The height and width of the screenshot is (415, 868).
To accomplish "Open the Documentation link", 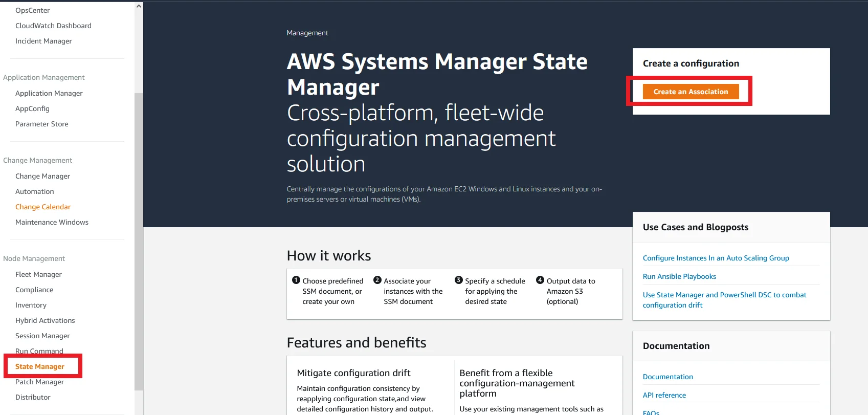I will click(x=667, y=377).
